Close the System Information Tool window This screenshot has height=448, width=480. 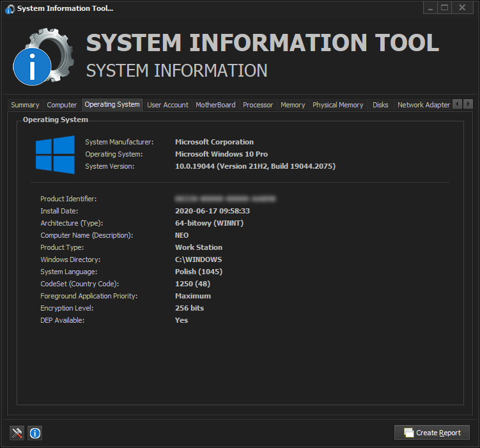pyautogui.click(x=463, y=8)
